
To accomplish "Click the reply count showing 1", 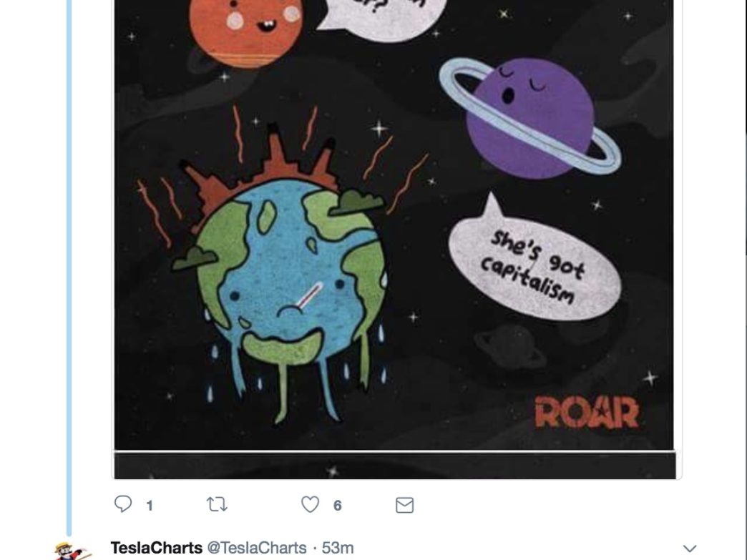I will [150, 506].
